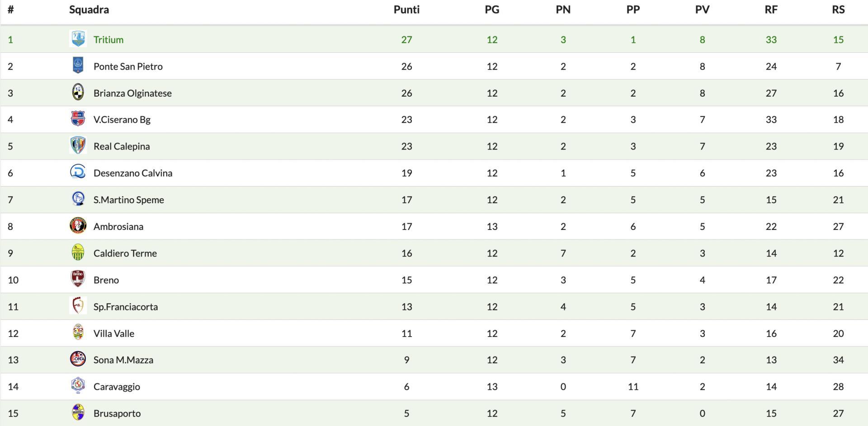Screen dimensions: 868x426
Task: Select the Caldiero Terme yellow-green crest
Action: coord(78,252)
